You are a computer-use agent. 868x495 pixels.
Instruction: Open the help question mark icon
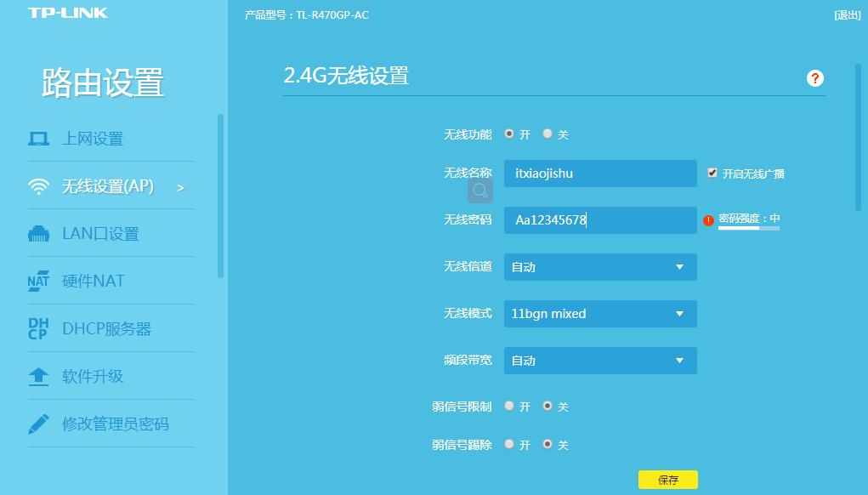tap(814, 78)
